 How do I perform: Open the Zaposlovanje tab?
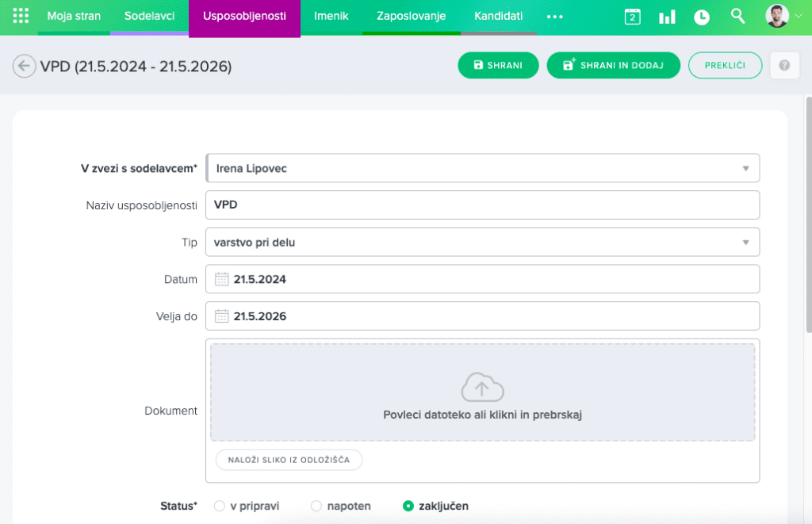click(411, 17)
